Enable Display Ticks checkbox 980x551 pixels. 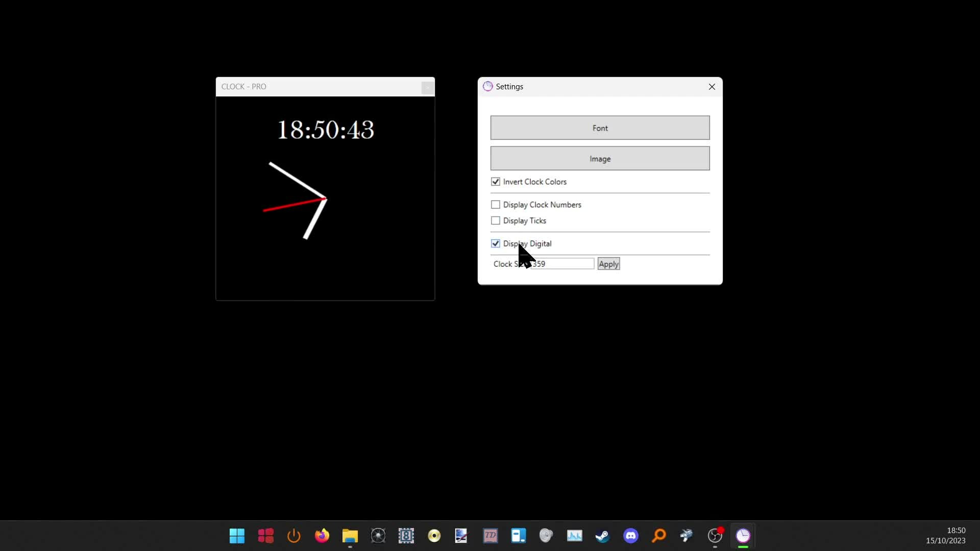point(496,220)
